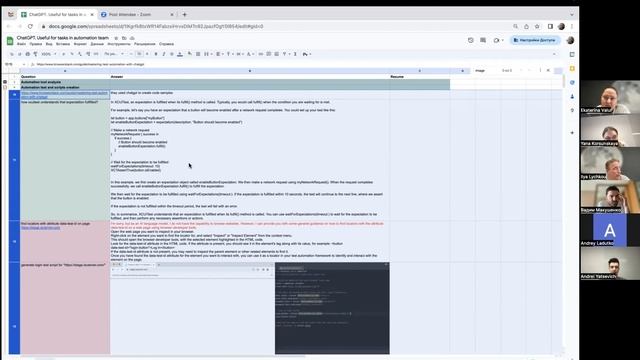Click the Redo toolbar icon
The image size is (640, 360).
coord(20,54)
